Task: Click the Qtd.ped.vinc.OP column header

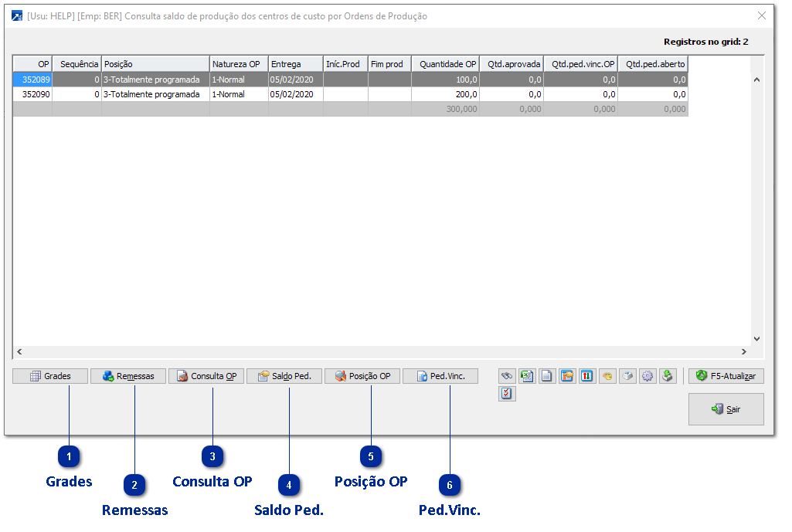Action: (x=581, y=64)
